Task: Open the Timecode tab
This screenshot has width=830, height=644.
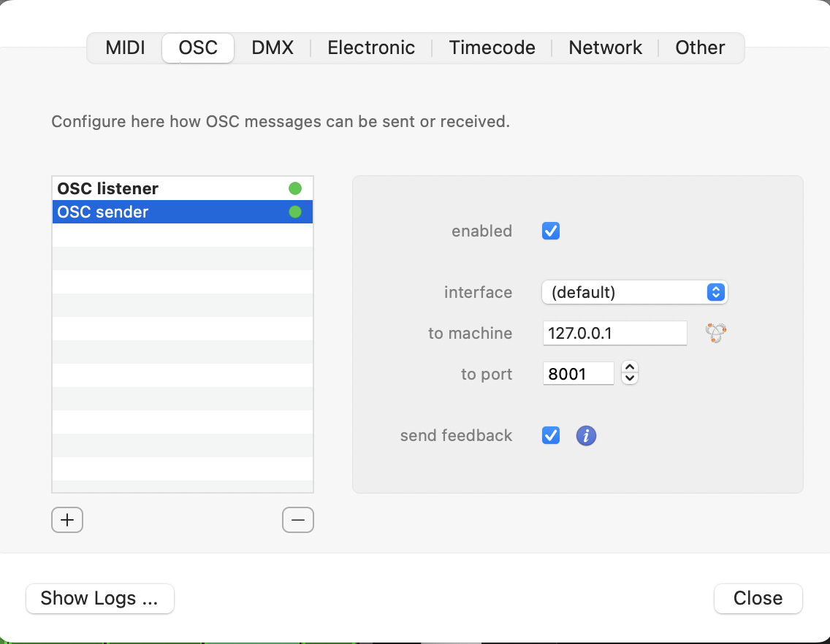Action: click(492, 48)
